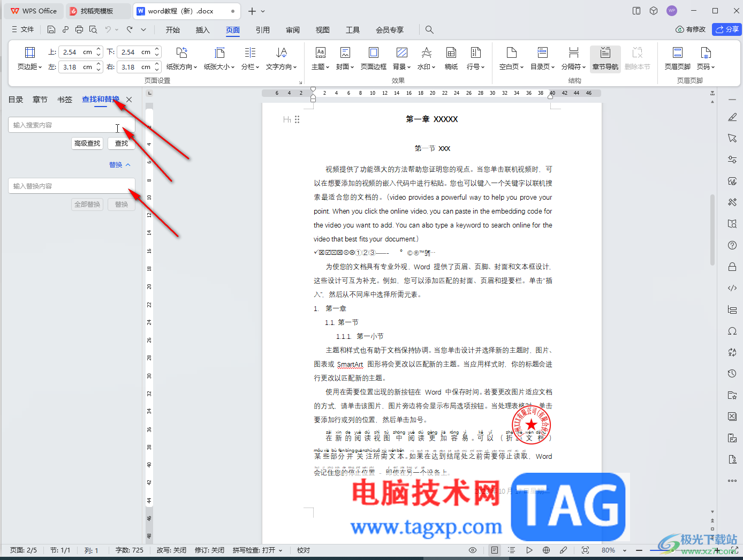743x560 pixels.
Task: Click the 分享 share button
Action: [x=727, y=29]
